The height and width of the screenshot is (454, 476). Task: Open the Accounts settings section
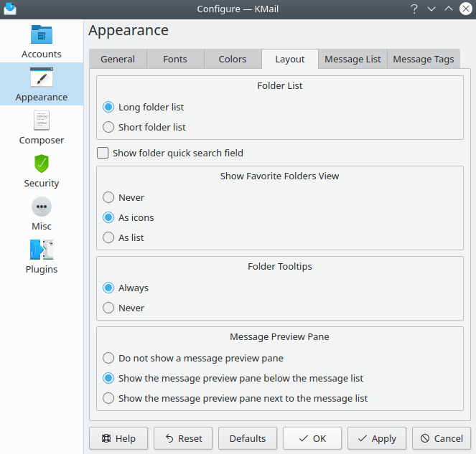coord(42,42)
